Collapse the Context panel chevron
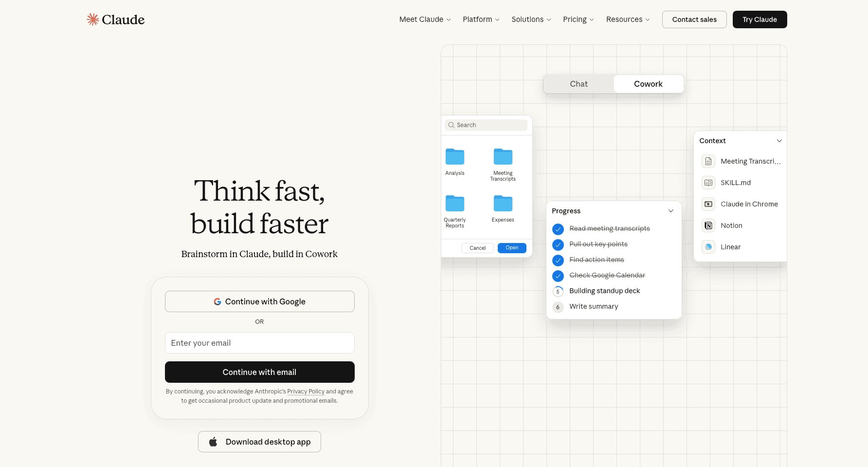This screenshot has width=868, height=467. [779, 141]
